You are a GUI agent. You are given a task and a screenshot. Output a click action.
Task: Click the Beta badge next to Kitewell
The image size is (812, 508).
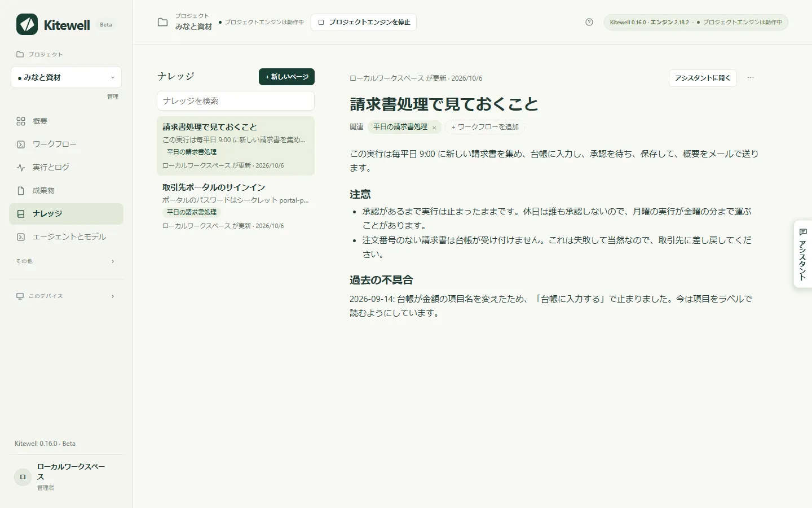pyautogui.click(x=106, y=25)
